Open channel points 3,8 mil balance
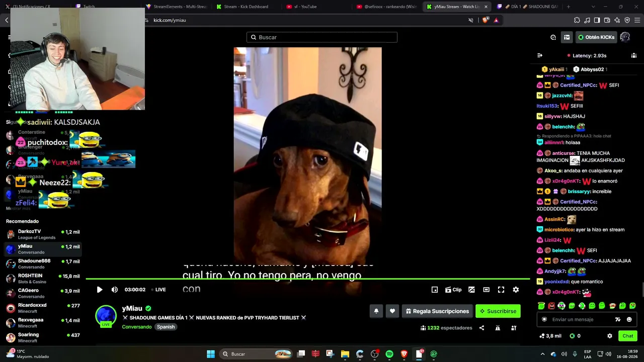Viewport: 644px width, 362px height. (x=550, y=336)
